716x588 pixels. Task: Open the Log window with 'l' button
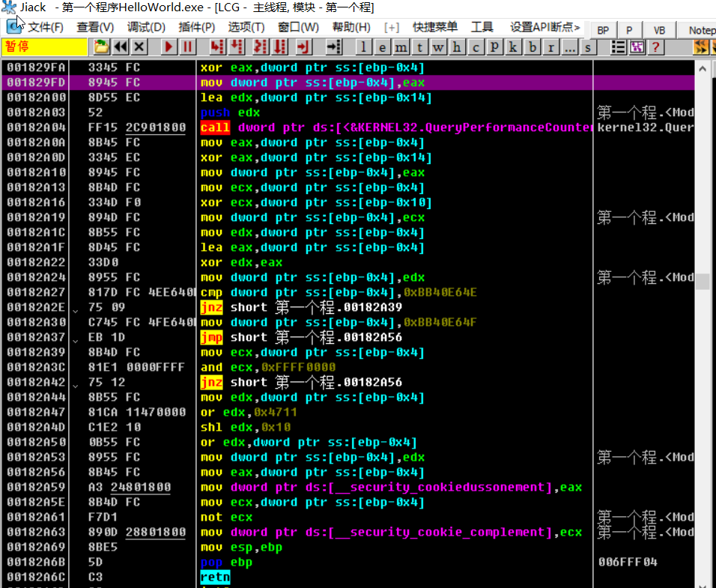pos(363,47)
